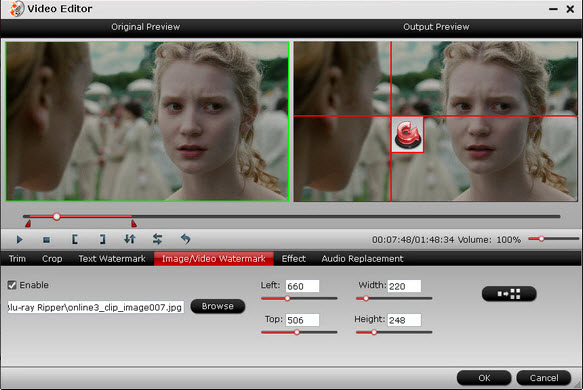Adjust the Volume slider
Image resolution: width=583 pixels, height=390 pixels.
[x=553, y=239]
